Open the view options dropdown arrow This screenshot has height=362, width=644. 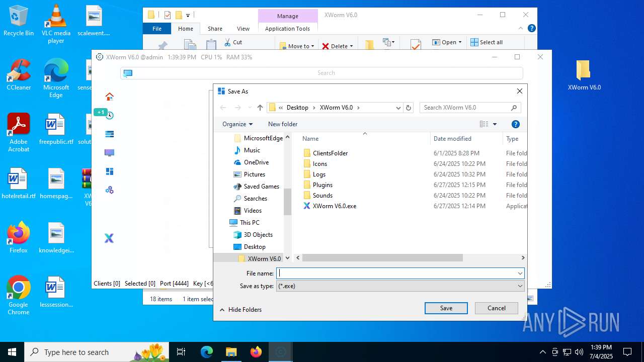coord(495,124)
